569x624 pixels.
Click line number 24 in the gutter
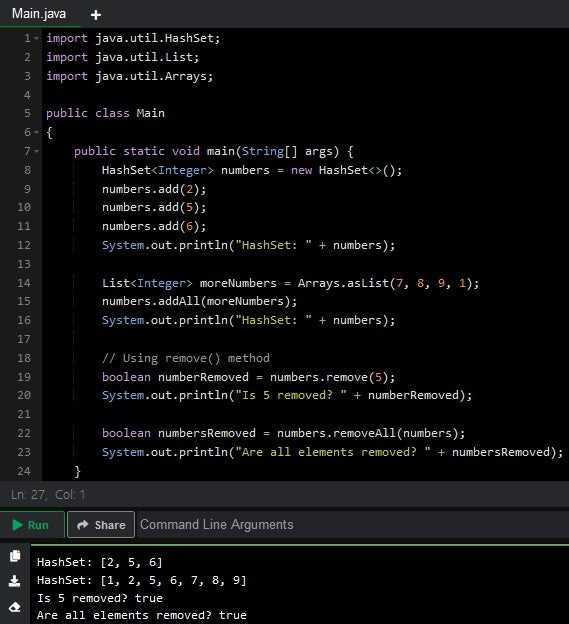pos(23,471)
